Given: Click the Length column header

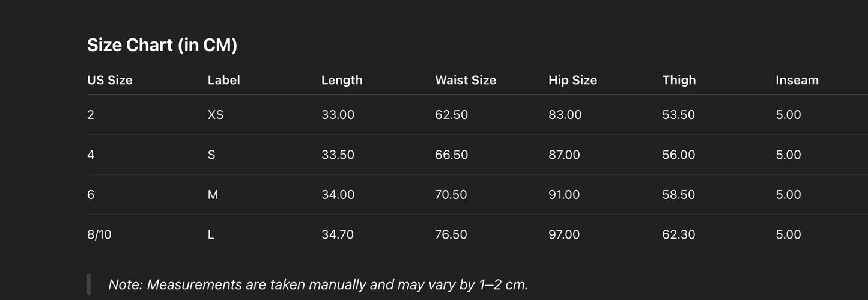Looking at the screenshot, I should point(342,80).
